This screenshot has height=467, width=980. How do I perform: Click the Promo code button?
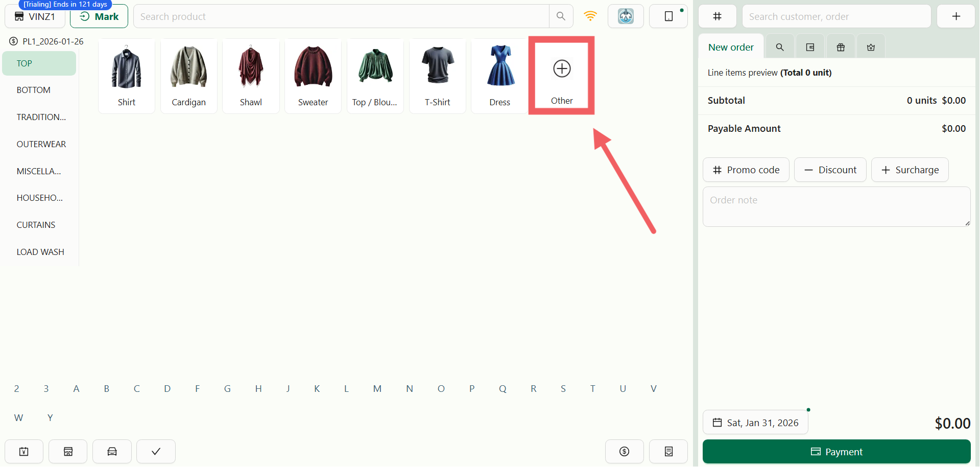(x=746, y=170)
